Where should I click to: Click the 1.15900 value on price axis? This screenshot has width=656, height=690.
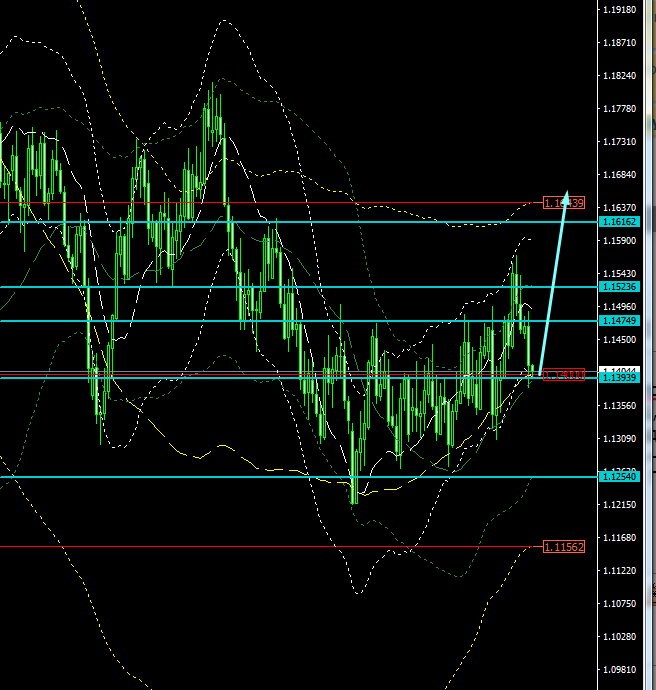(622, 241)
